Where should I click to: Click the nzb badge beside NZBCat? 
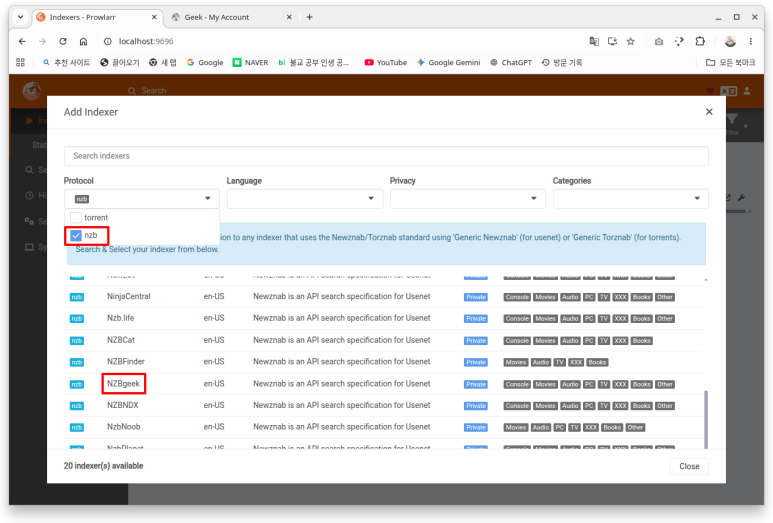77,341
